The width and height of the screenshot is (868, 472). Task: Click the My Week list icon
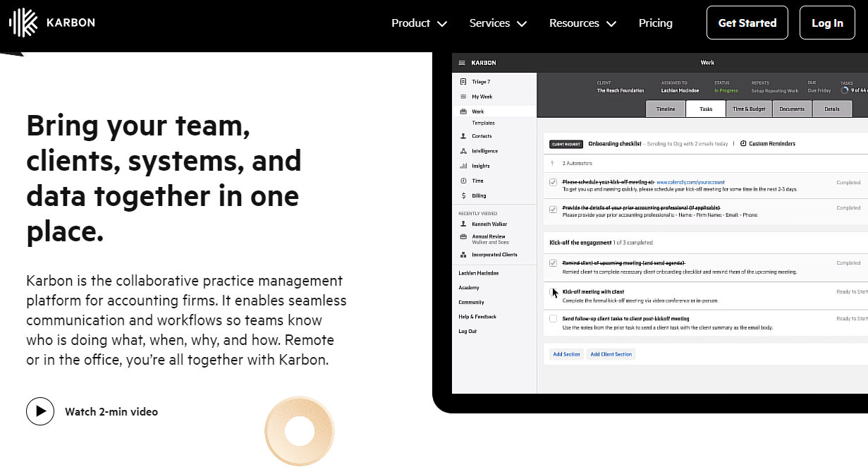463,97
